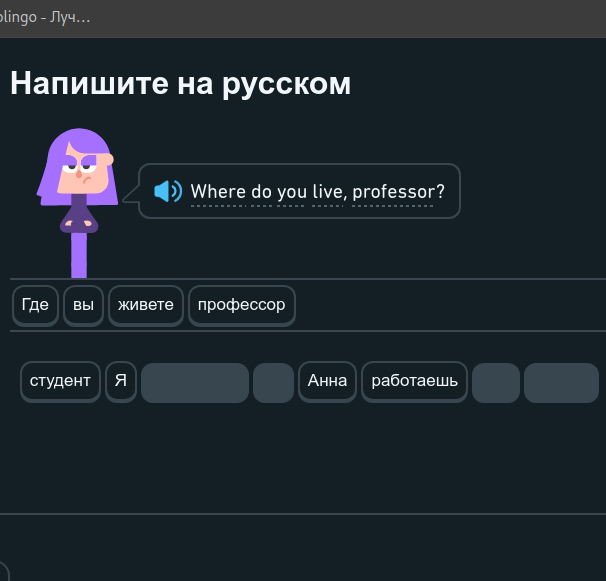Select the word tile работаешь
The width and height of the screenshot is (606, 581).
[x=414, y=382]
